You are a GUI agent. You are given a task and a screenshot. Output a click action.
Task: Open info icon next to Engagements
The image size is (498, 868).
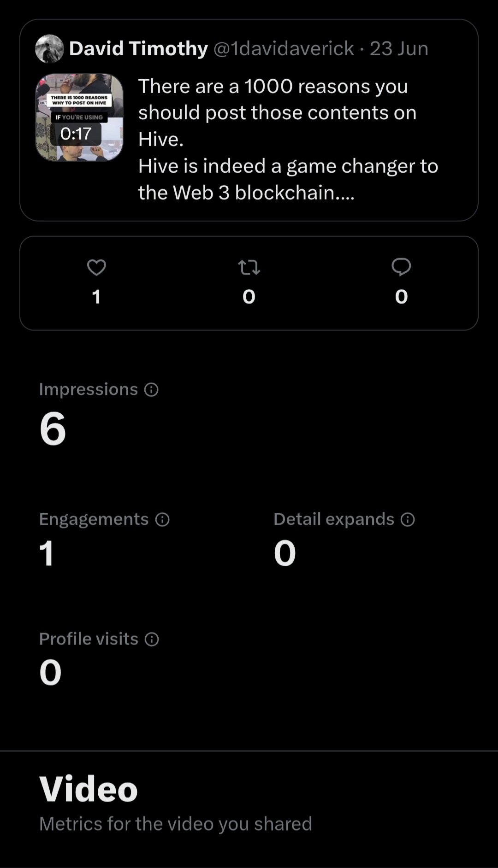162,520
